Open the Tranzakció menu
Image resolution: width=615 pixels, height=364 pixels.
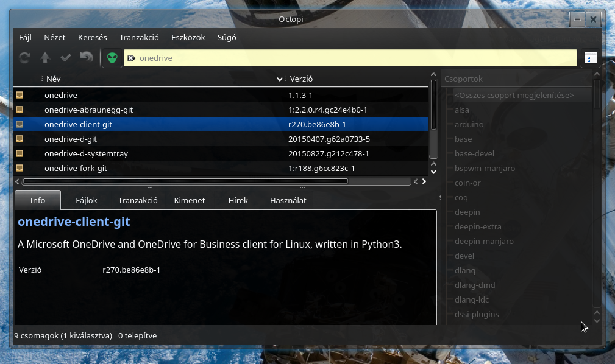pyautogui.click(x=139, y=37)
